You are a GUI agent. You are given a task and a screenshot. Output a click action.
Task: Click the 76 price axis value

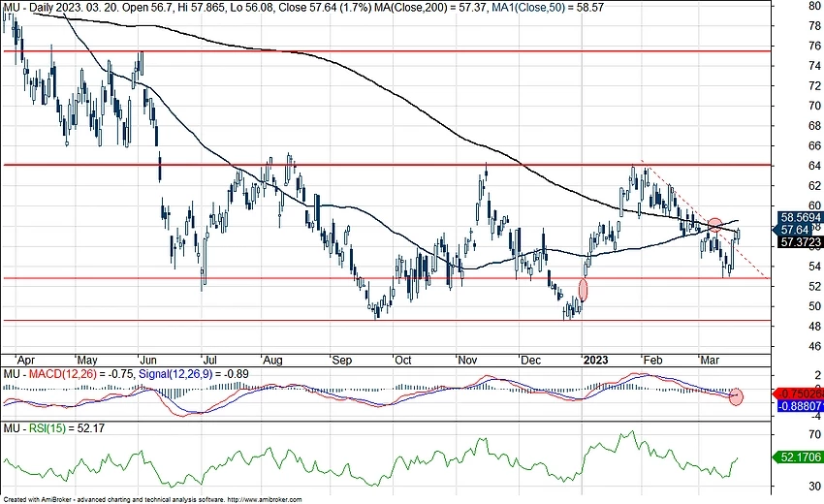tap(815, 47)
